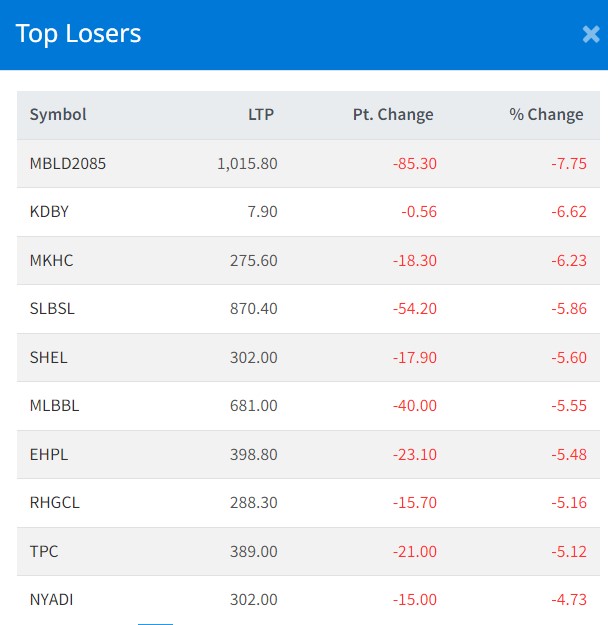Open the TPC symbol row
The image size is (608, 625).
pos(44,551)
